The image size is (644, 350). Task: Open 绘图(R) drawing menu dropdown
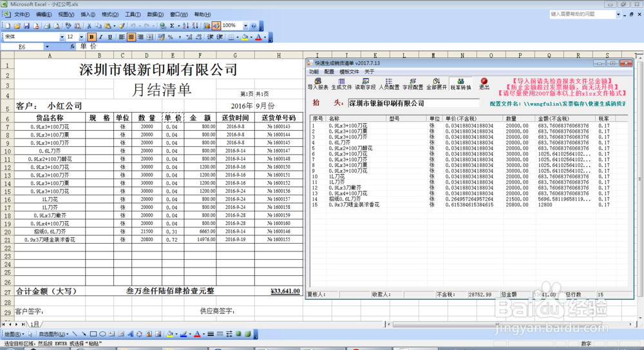coord(14,334)
